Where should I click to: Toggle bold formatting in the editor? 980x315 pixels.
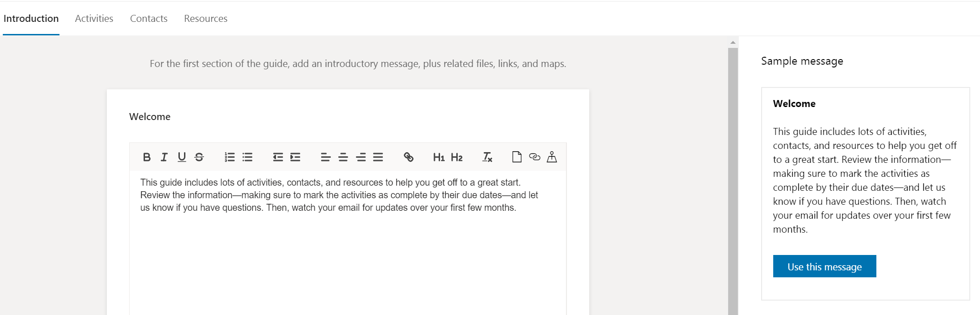pyautogui.click(x=146, y=157)
